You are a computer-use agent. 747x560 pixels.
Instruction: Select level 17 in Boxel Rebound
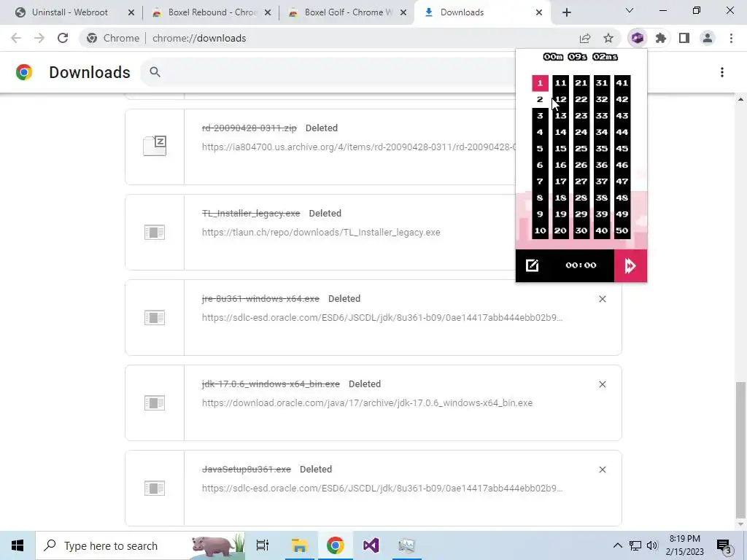(x=560, y=182)
